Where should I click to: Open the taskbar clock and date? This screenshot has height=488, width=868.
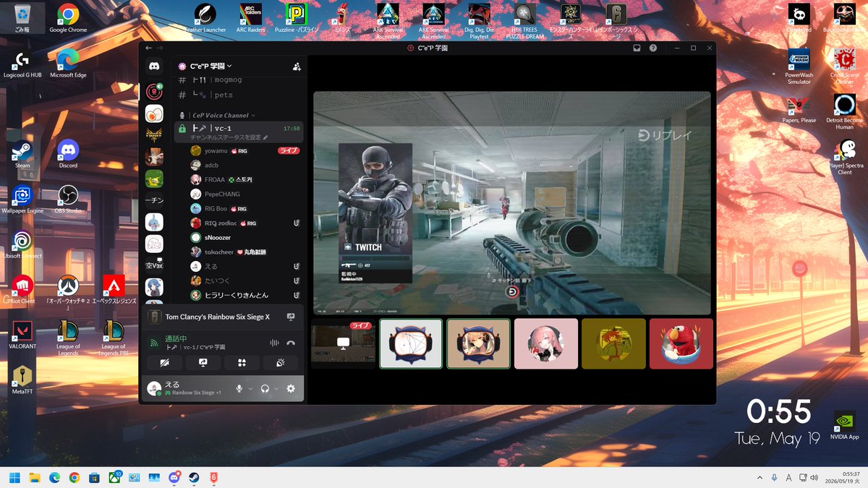[x=843, y=478]
